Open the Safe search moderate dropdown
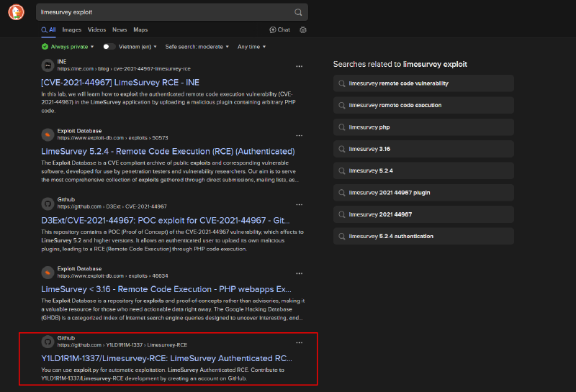Screen dimensions: 576x392 click(197, 47)
